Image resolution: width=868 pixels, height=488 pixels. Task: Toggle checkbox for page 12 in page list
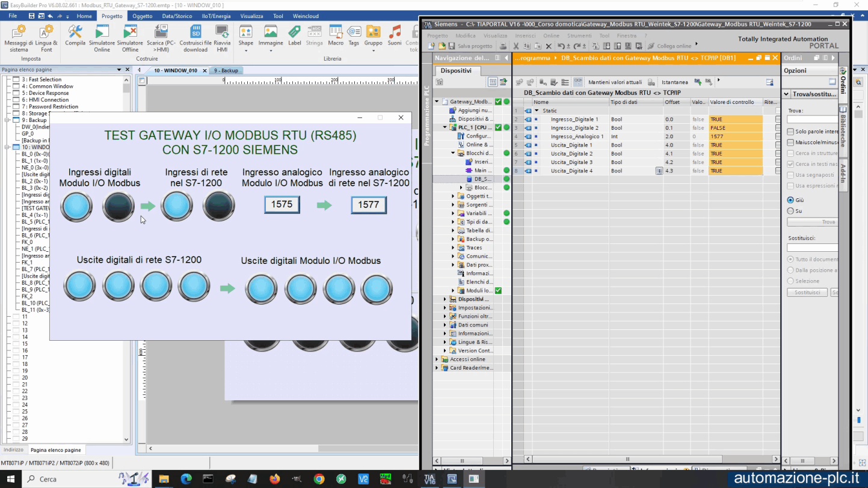point(16,323)
